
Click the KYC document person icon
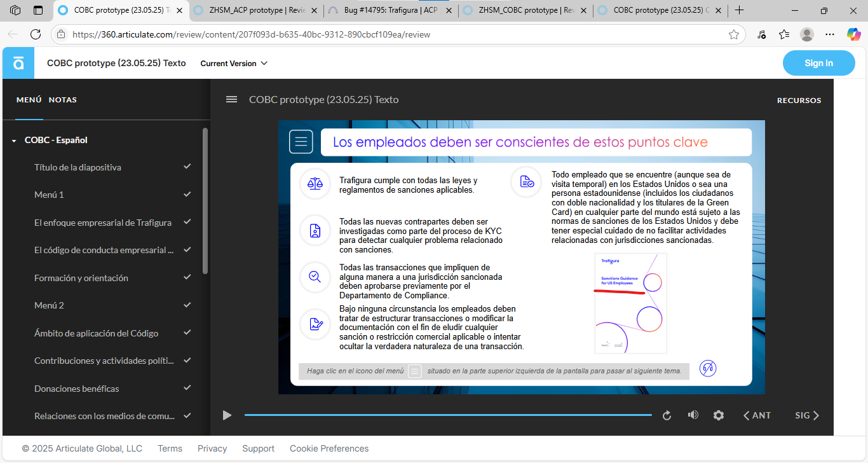315,231
